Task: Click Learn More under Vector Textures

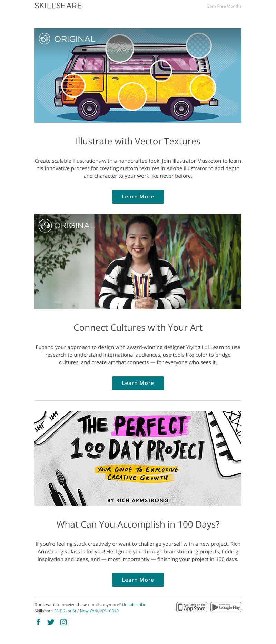Action: [x=138, y=197]
